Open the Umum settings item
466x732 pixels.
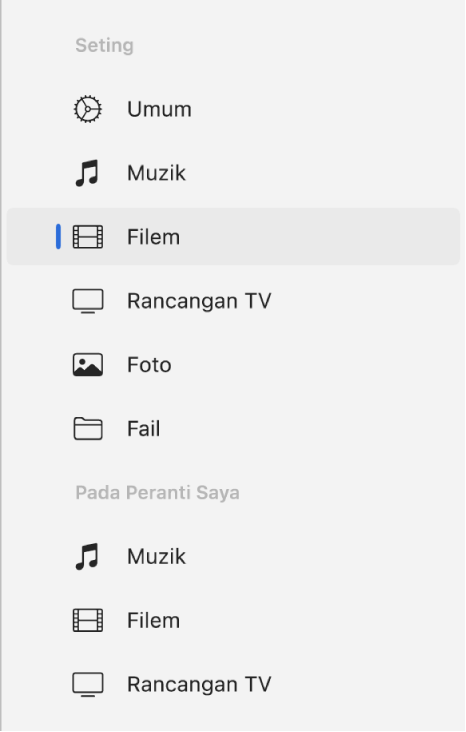coord(159,109)
